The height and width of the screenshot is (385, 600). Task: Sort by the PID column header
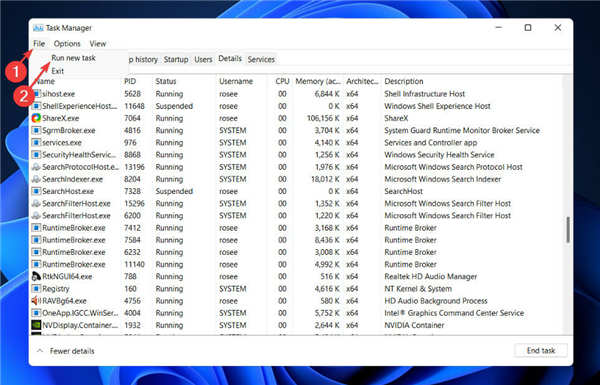(130, 81)
